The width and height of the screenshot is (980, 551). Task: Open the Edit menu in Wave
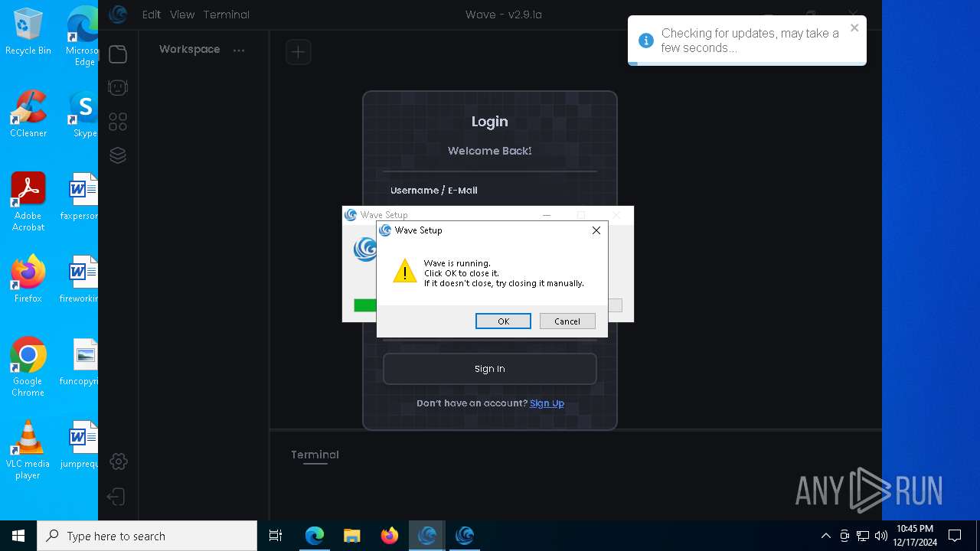[x=152, y=15]
